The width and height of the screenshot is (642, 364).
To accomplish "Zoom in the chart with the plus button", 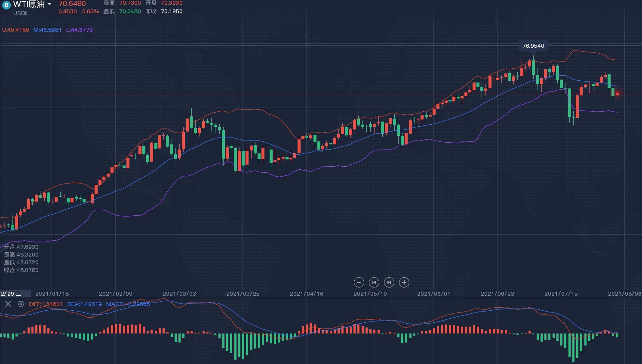I will [404, 282].
